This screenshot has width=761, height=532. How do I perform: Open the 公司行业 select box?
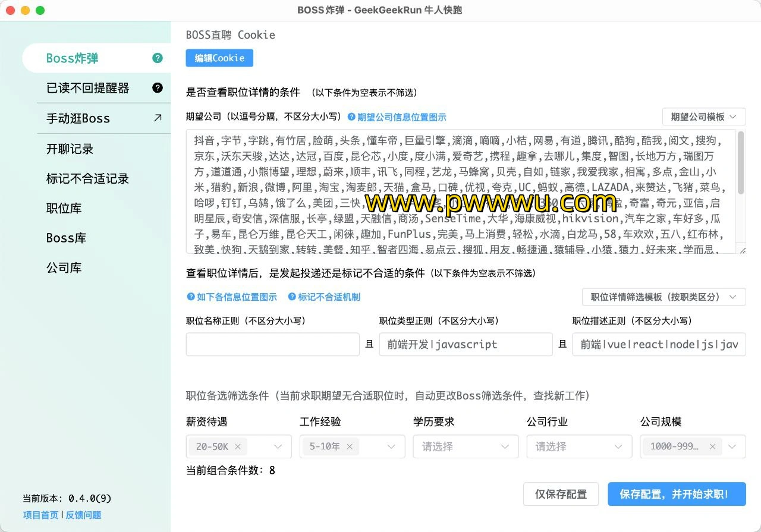point(578,446)
